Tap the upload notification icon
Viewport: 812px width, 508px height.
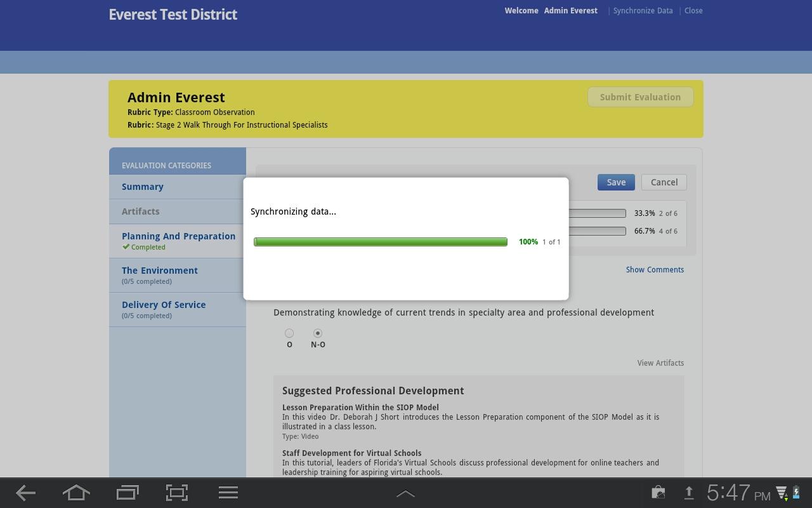(x=688, y=493)
